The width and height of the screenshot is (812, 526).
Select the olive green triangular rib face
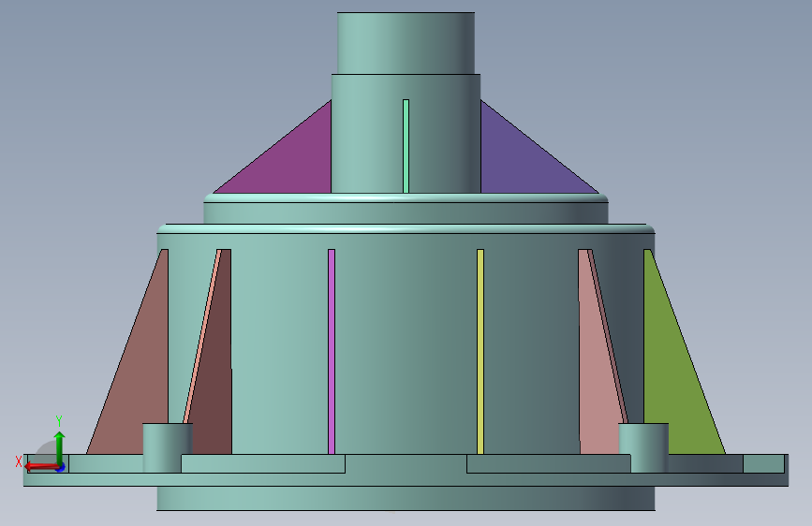point(673,373)
